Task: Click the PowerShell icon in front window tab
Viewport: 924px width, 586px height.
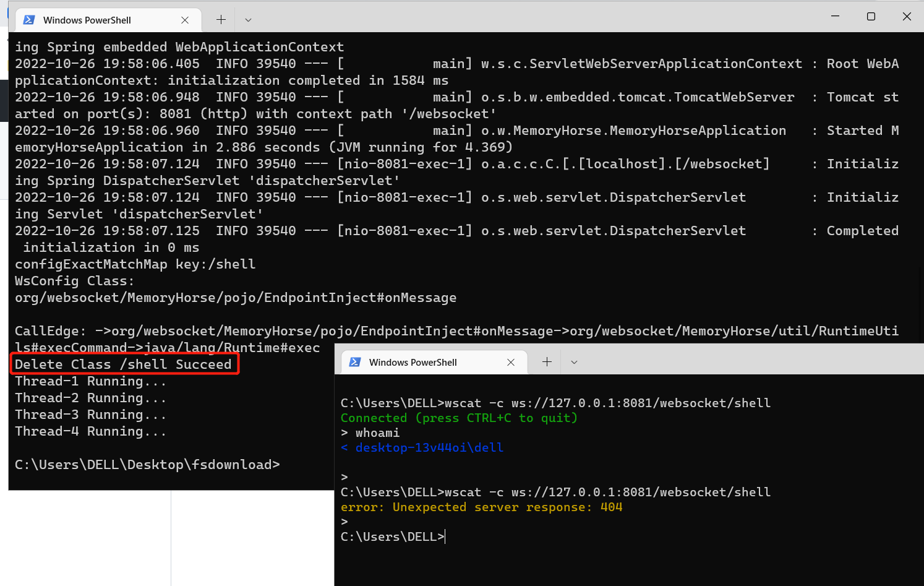Action: (x=355, y=362)
